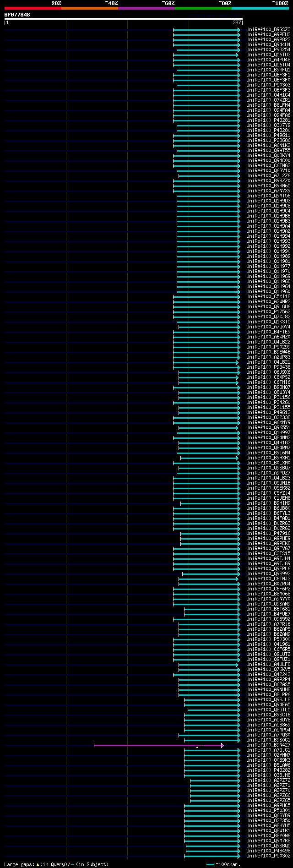This screenshot has width=293, height=868.
Task: Select the UniRef100_C3TS15 label
Action: click(268, 553)
